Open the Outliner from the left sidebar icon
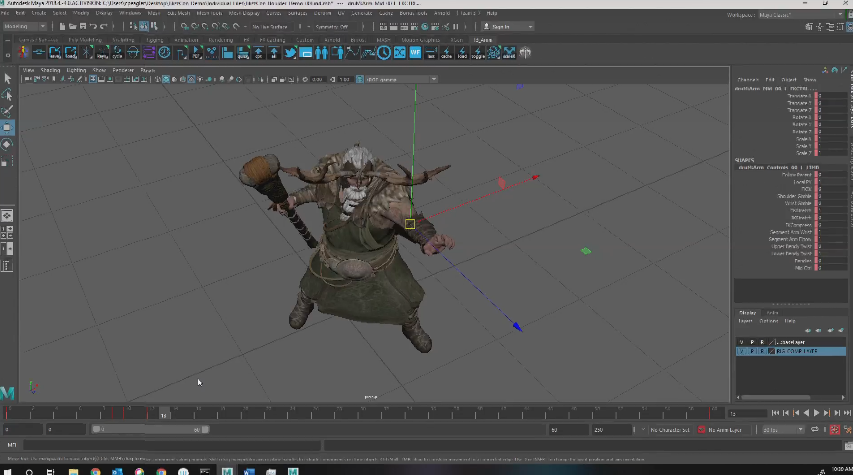The image size is (853, 475). [x=7, y=266]
